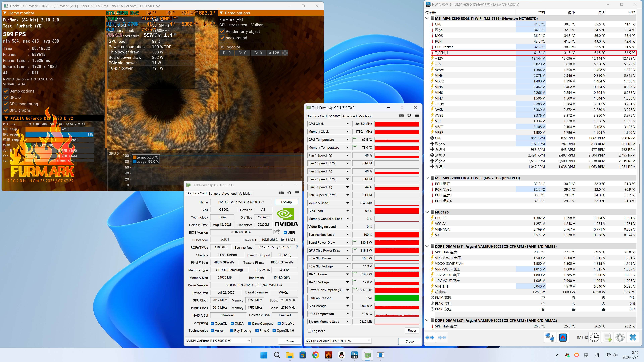Viewport: 644px width, 362px height.
Task: Toggle Render furry object checkbox
Action: [222, 32]
